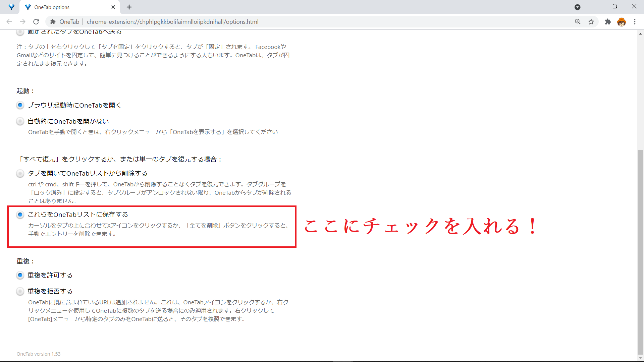Open Chrome three-dot menu
644x362 pixels.
[x=635, y=22]
